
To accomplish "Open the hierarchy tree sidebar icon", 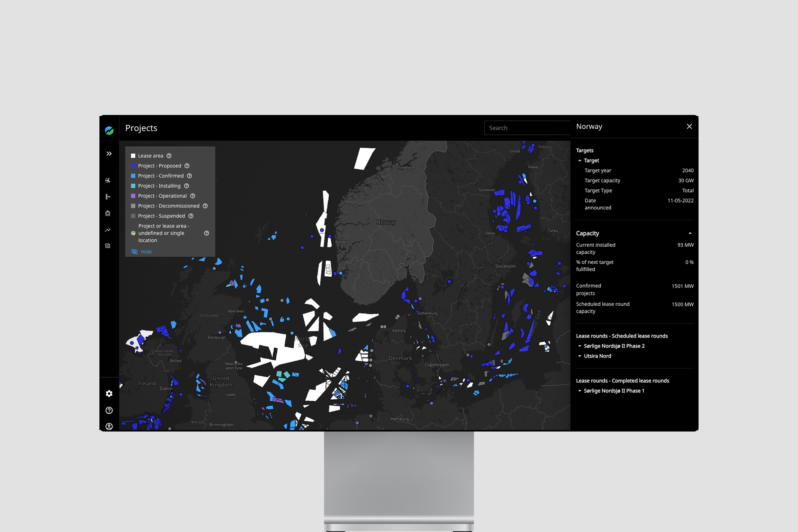I will pyautogui.click(x=108, y=197).
